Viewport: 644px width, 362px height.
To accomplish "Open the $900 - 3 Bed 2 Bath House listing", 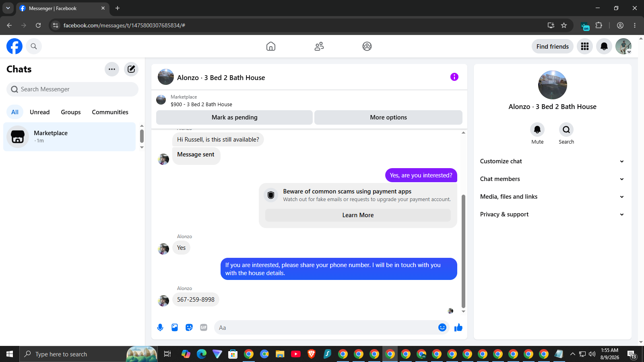I will (201, 104).
